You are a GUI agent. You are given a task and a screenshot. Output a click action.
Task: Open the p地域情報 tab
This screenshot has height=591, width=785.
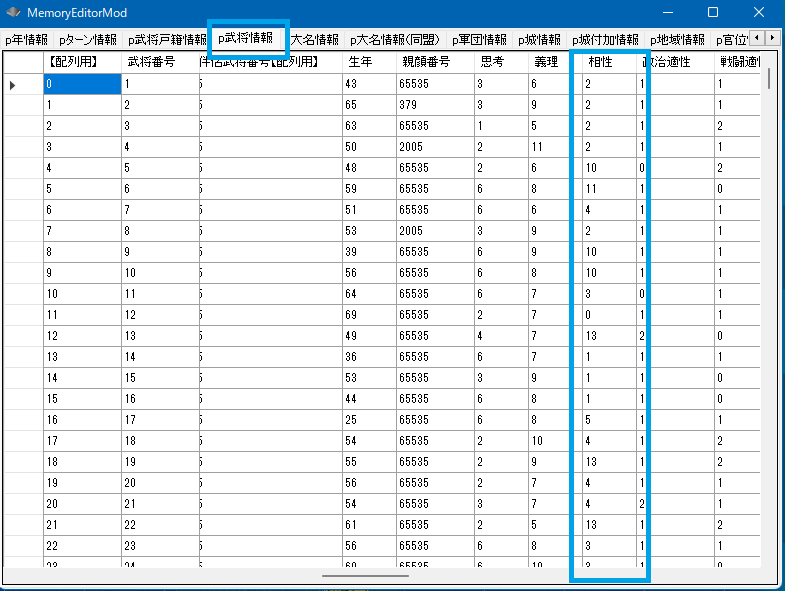point(677,40)
